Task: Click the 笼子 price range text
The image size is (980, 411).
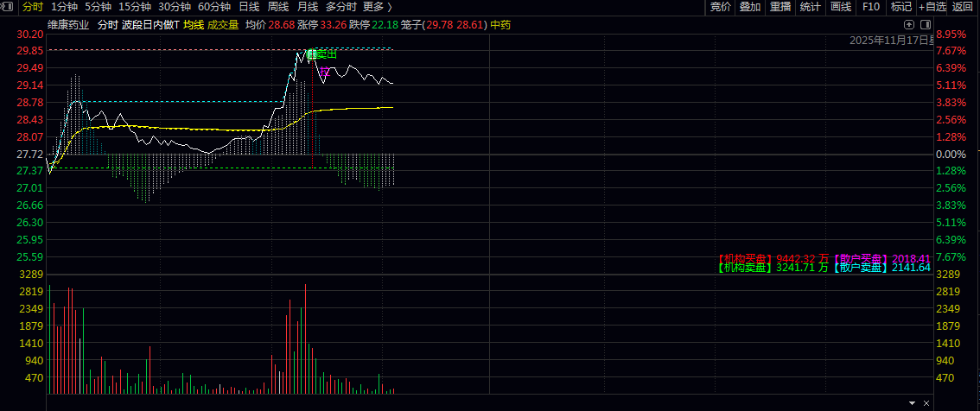Action: click(x=443, y=25)
